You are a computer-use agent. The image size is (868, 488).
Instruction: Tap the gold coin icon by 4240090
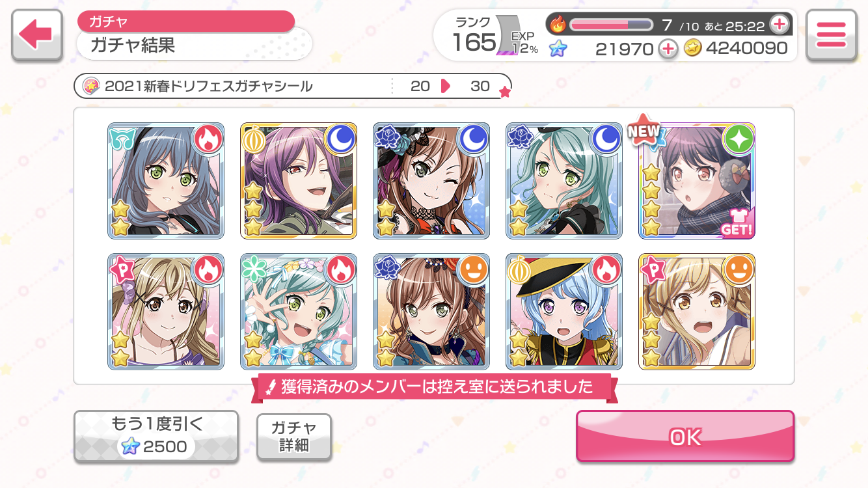pos(692,48)
